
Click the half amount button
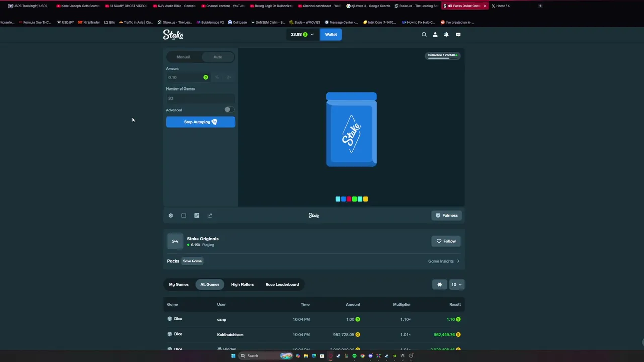[x=217, y=77]
